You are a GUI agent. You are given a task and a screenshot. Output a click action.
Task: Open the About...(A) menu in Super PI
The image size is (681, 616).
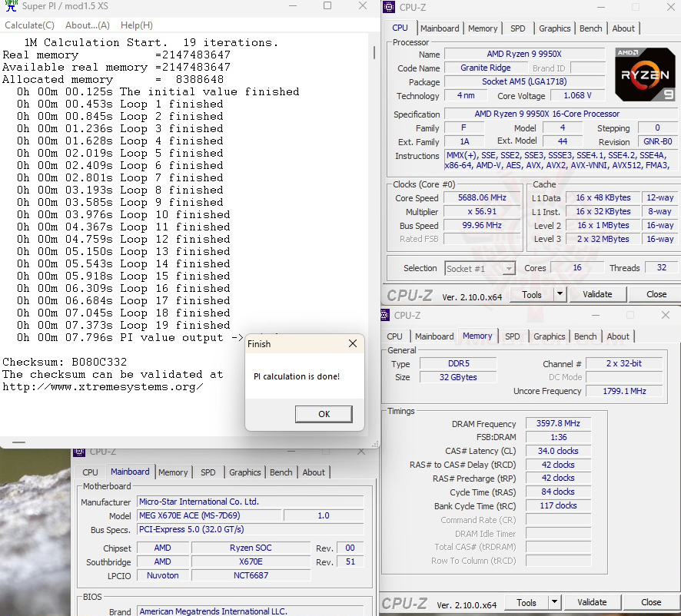pos(88,25)
